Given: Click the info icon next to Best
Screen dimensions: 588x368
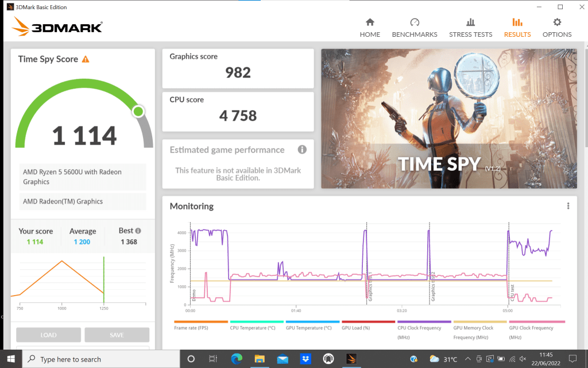Looking at the screenshot, I should pyautogui.click(x=138, y=231).
